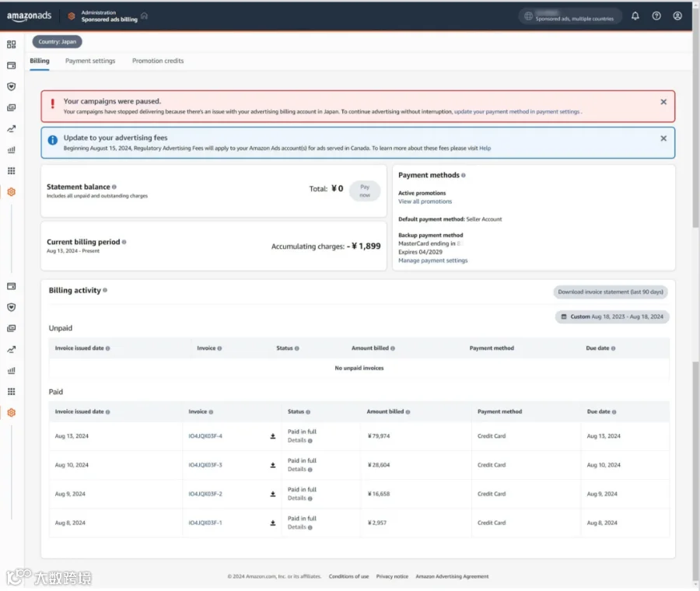
Task: Click the amazon ads logo
Action: (29, 16)
